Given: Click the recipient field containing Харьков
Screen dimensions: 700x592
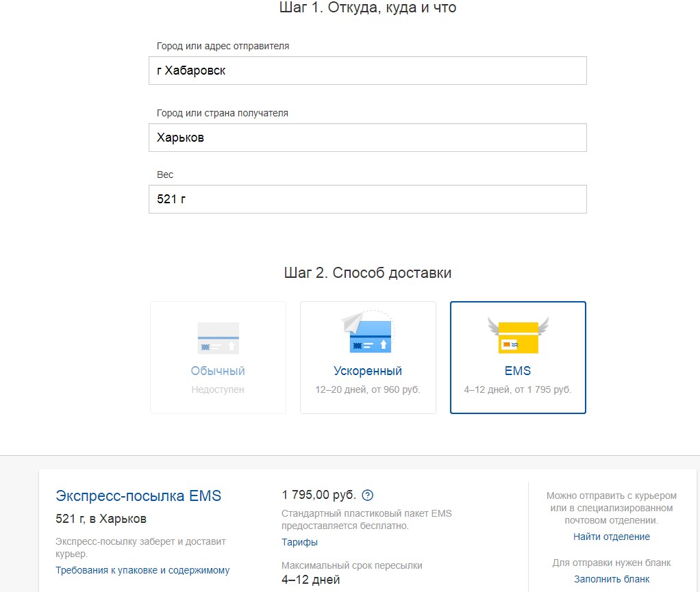Looking at the screenshot, I should coord(367,138).
